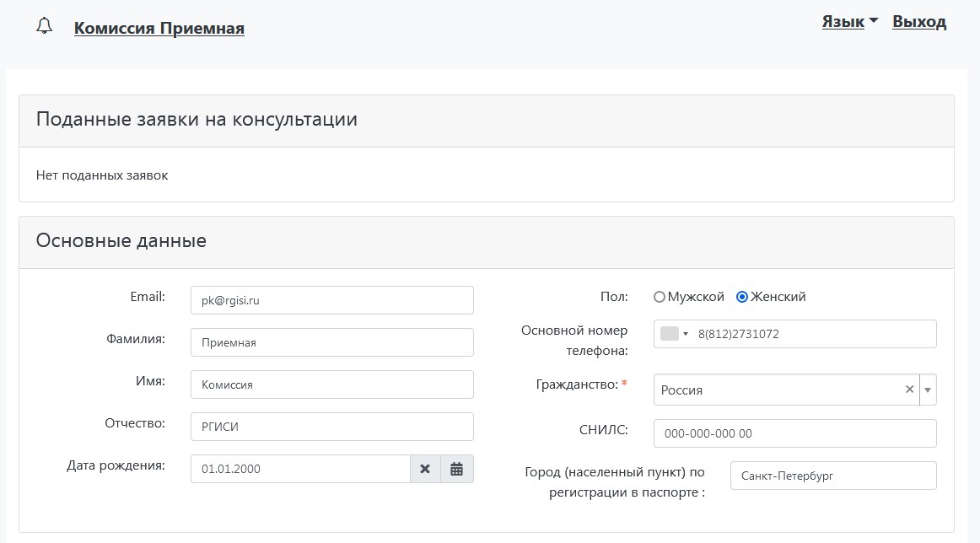Open the calendar date picker icon
Image resolution: width=980 pixels, height=543 pixels.
457,469
